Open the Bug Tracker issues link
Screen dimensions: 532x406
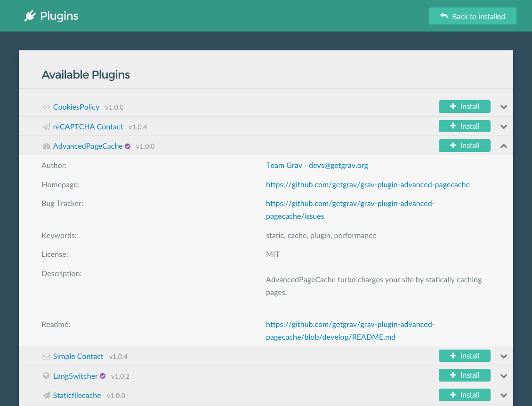350,210
